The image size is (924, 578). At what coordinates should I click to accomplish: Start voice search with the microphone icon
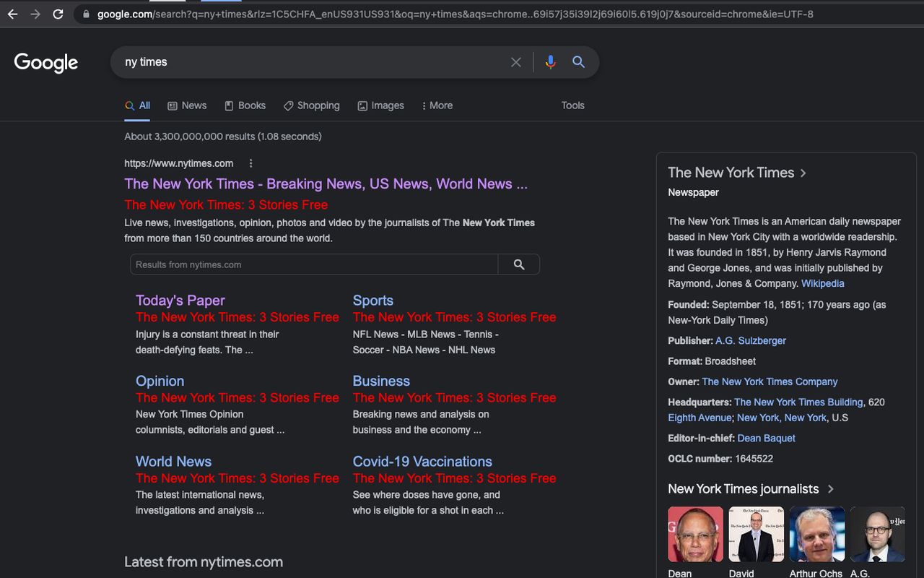pos(550,62)
